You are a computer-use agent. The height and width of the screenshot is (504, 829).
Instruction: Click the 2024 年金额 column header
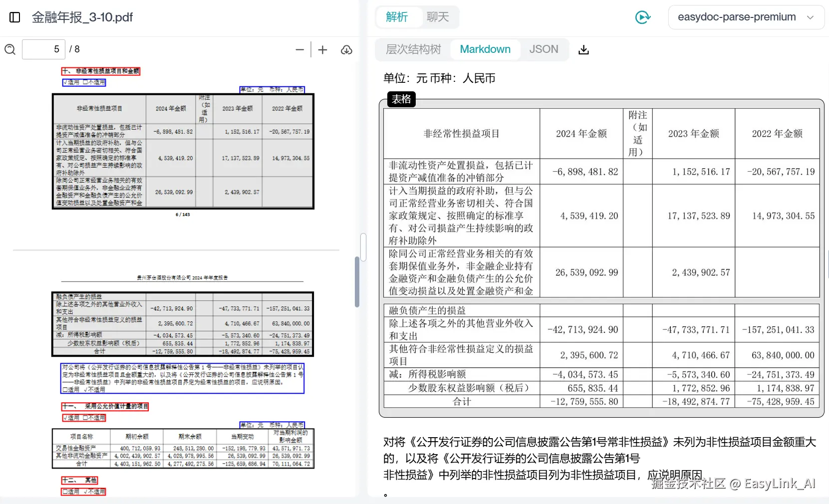coord(581,134)
